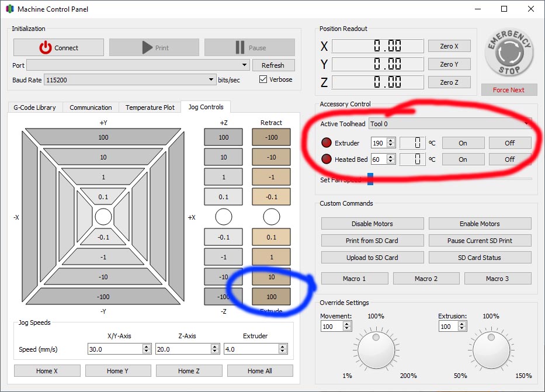Click the Connect power icon button
The height and width of the screenshot is (392, 545).
click(58, 48)
